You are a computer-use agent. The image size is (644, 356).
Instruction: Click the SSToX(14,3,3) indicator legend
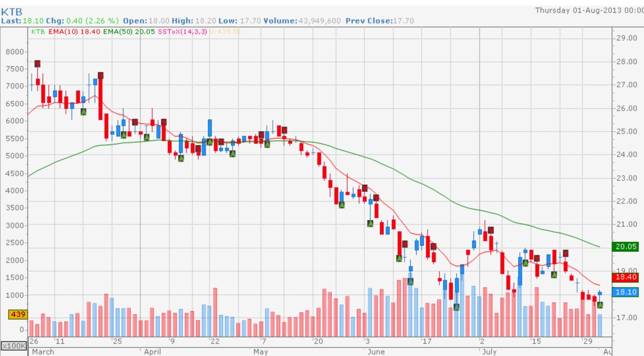[x=182, y=32]
